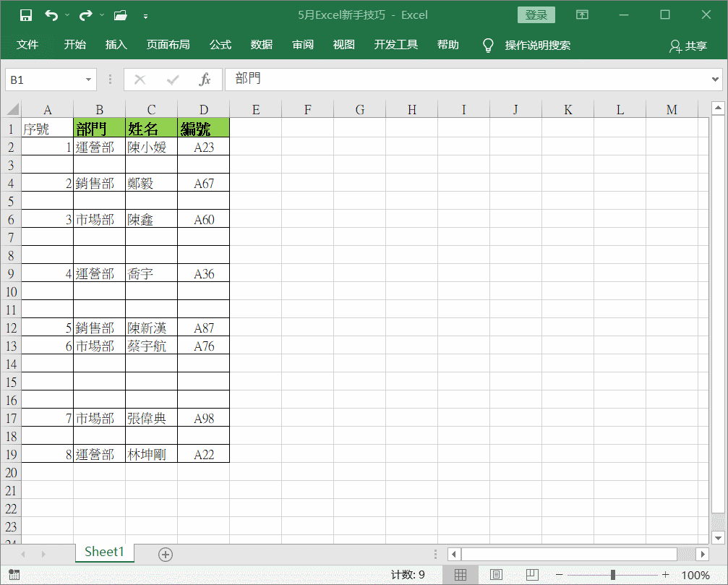Switch to Page Break Preview icon

point(532,575)
